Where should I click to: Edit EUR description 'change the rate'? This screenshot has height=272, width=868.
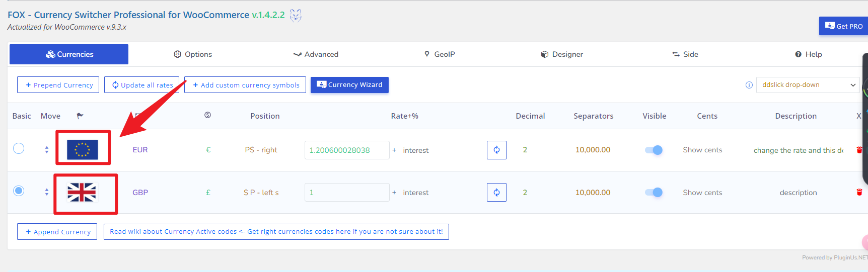coord(798,150)
